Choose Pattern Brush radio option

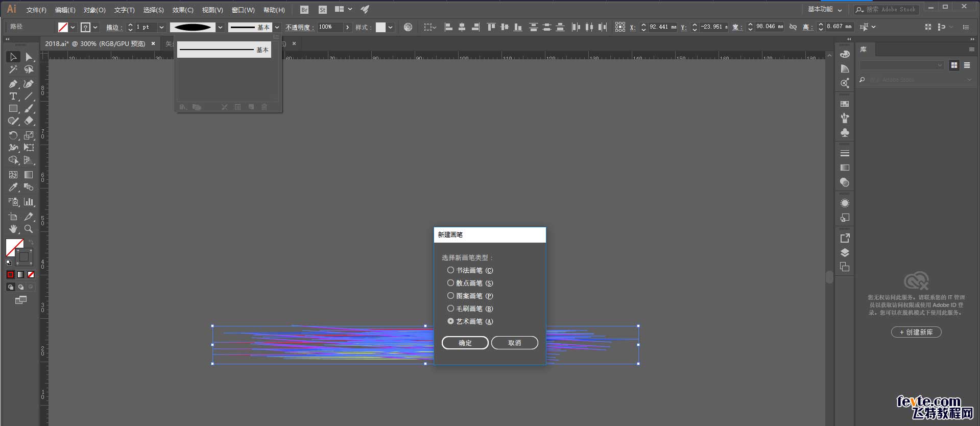coord(470,296)
